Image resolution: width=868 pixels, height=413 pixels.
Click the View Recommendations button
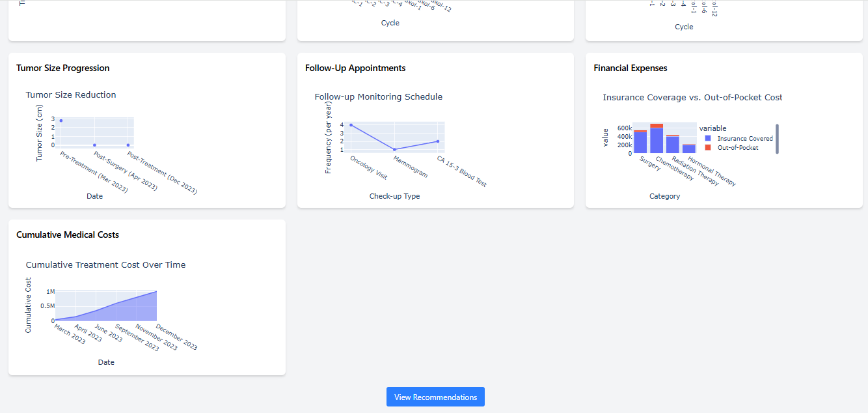pyautogui.click(x=435, y=397)
